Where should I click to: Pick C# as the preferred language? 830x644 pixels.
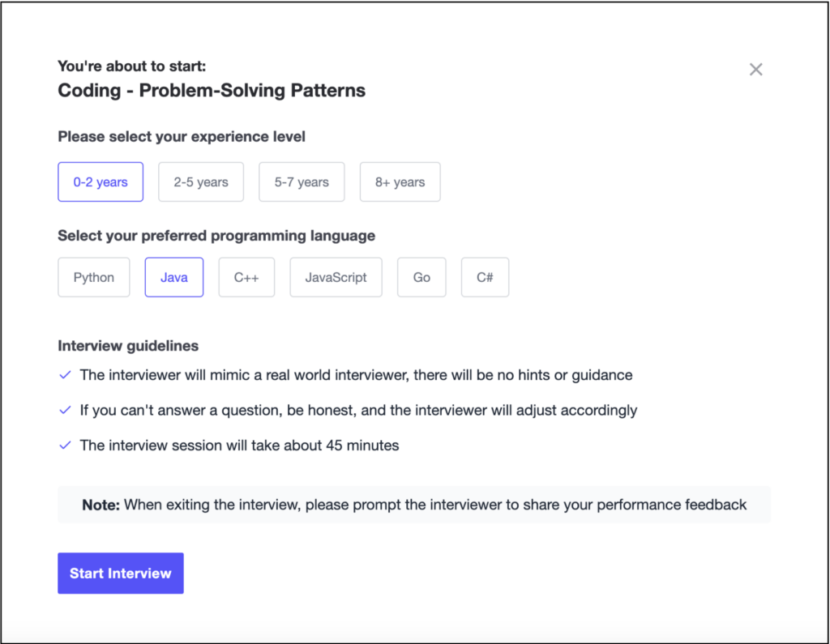[x=485, y=277]
